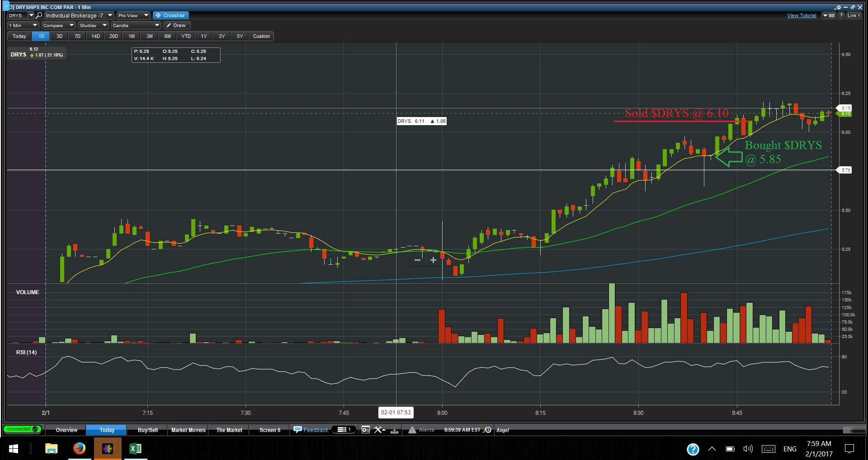
Task: Open chart settings gear icon
Action: click(838, 7)
